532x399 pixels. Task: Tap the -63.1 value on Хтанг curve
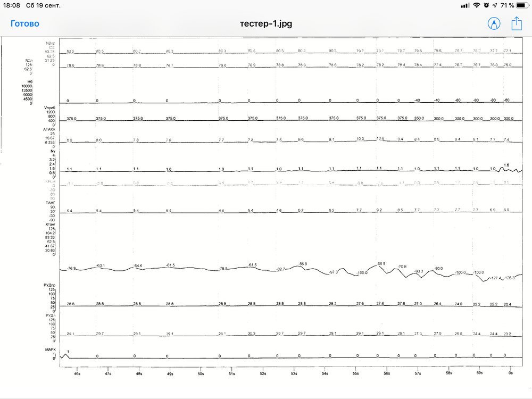click(x=101, y=265)
